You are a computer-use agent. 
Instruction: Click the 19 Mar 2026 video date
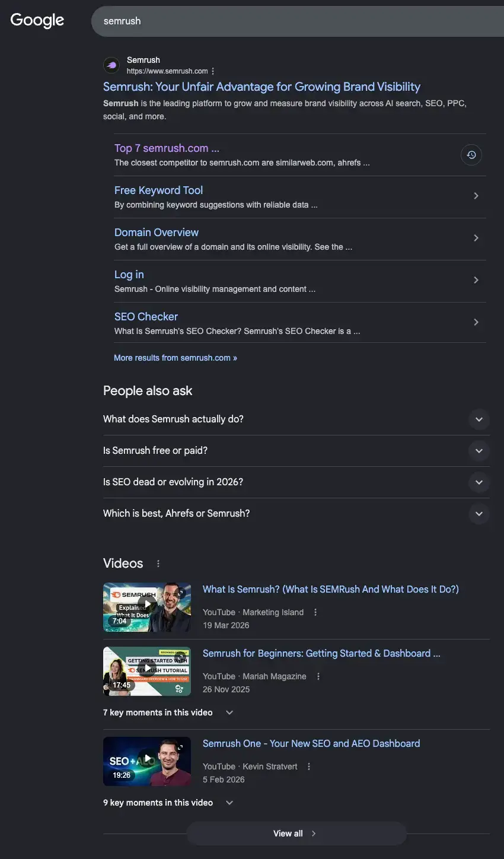coord(226,625)
